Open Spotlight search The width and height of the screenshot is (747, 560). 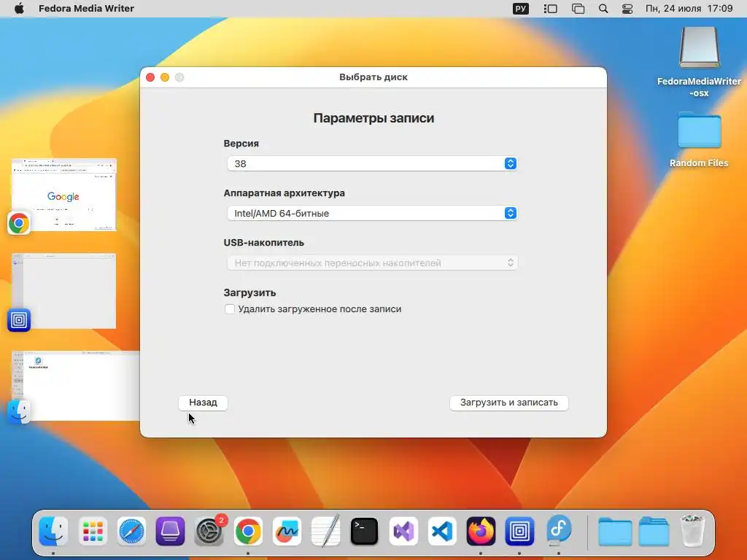point(603,9)
